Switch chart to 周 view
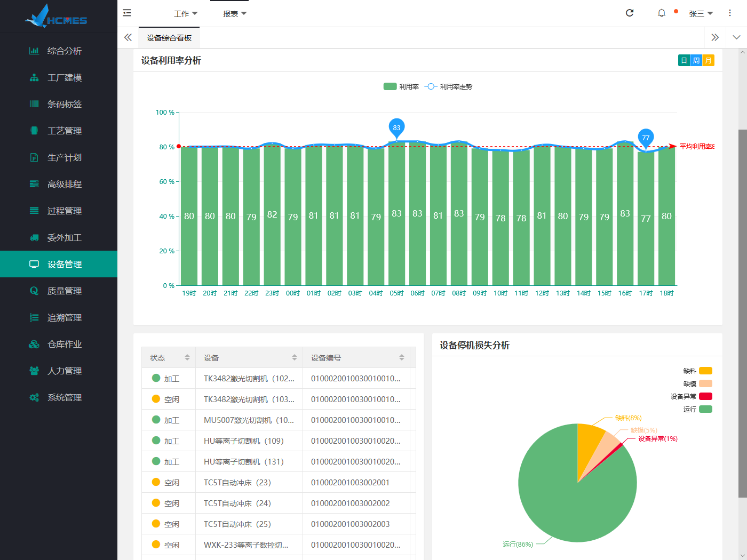 [x=696, y=60]
